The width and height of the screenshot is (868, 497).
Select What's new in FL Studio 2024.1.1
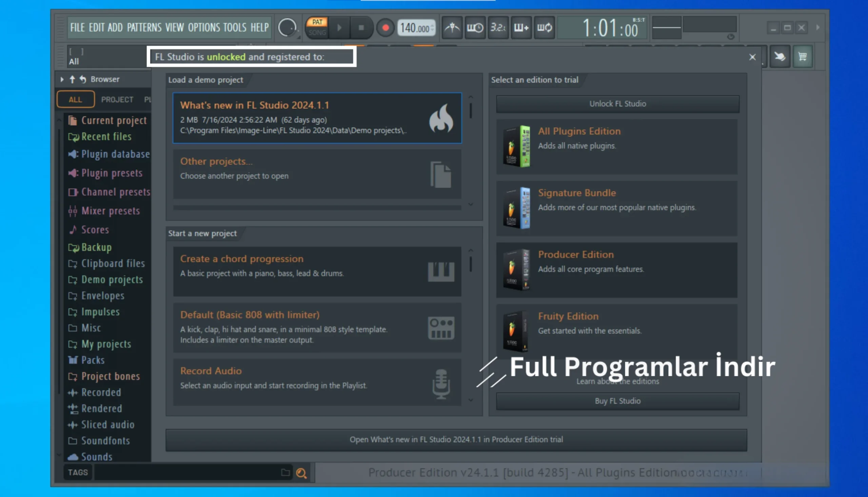pyautogui.click(x=317, y=118)
